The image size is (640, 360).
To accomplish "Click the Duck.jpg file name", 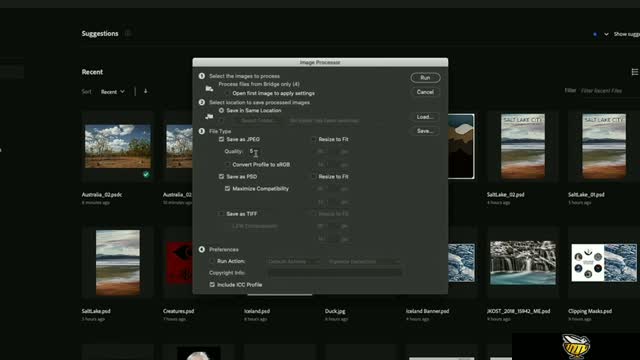I will (x=335, y=311).
